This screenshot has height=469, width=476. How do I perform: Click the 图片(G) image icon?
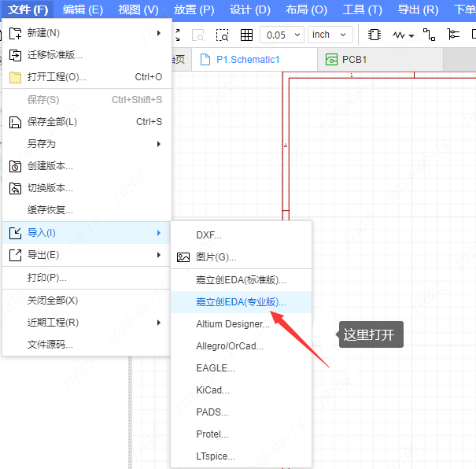183,257
